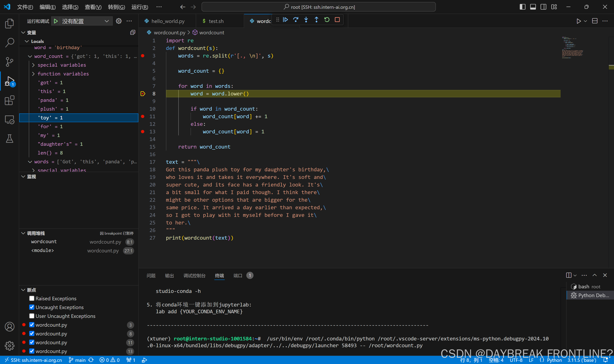This screenshot has width=614, height=364.
Task: Switch to the hello_world.py tab
Action: tap(168, 21)
